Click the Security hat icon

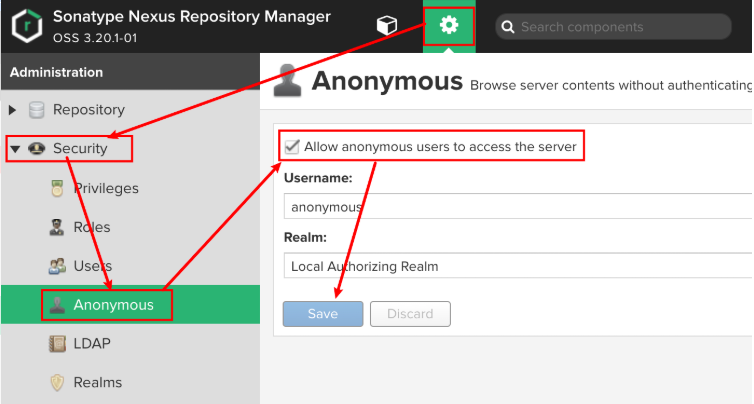point(37,149)
